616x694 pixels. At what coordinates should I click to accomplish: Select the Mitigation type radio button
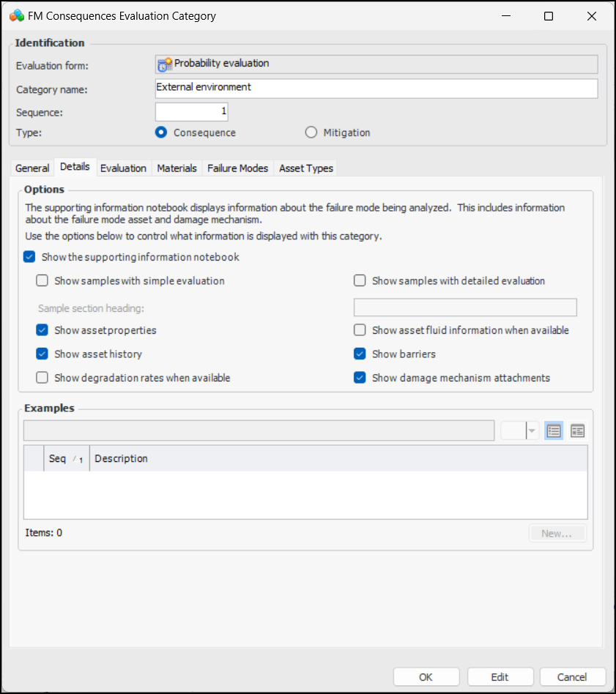coord(311,133)
